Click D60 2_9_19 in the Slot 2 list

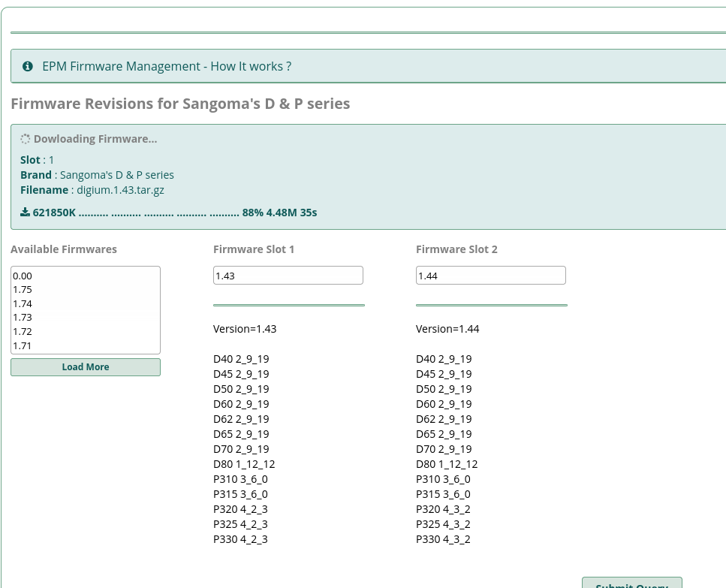point(444,404)
